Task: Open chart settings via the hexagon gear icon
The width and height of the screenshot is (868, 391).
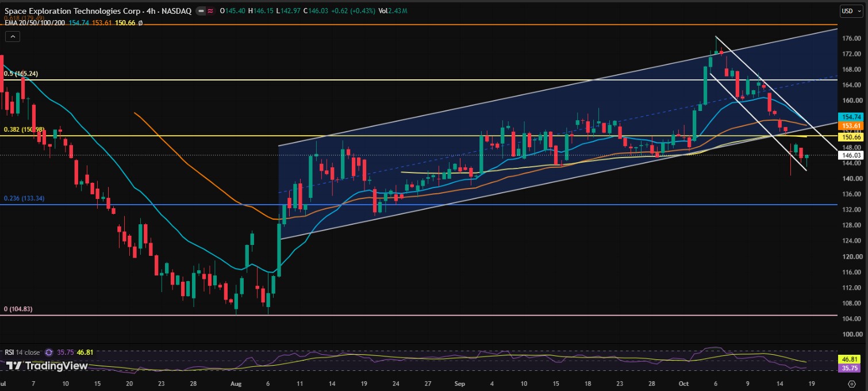Action: [x=853, y=383]
